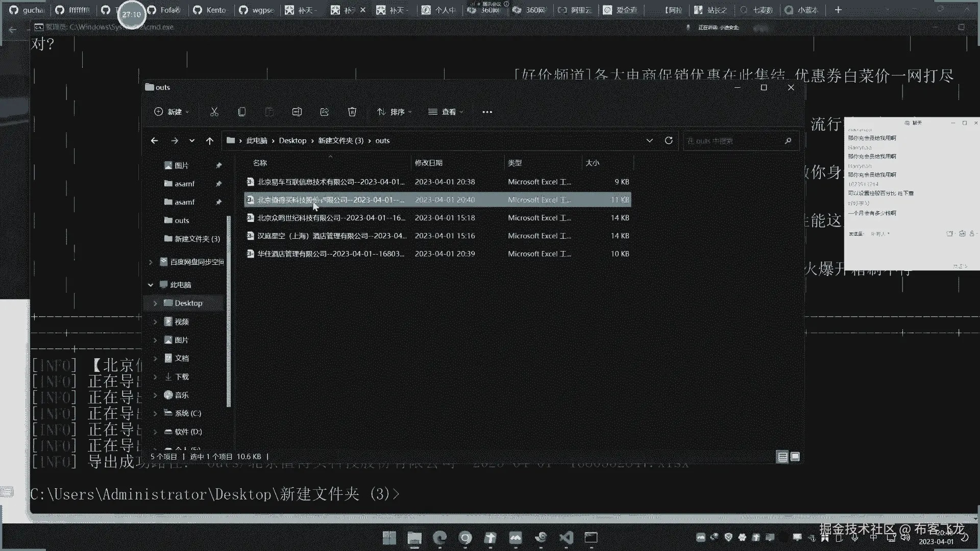Open the 查看 view menu

click(446, 112)
